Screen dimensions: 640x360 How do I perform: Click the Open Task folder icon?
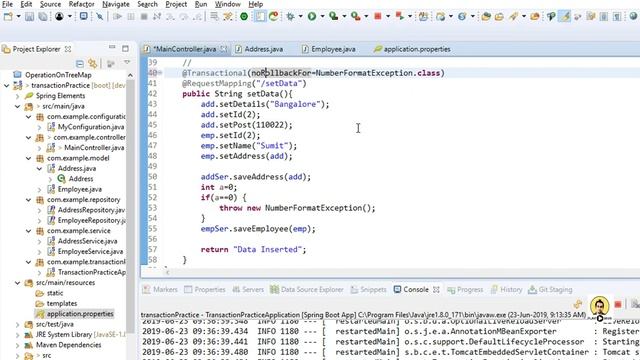[499, 16]
